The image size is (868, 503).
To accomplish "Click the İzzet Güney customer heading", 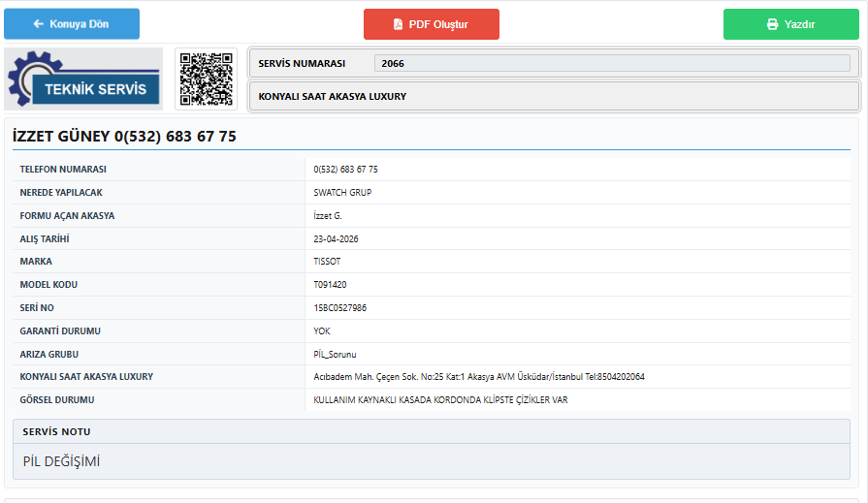I will [x=124, y=136].
